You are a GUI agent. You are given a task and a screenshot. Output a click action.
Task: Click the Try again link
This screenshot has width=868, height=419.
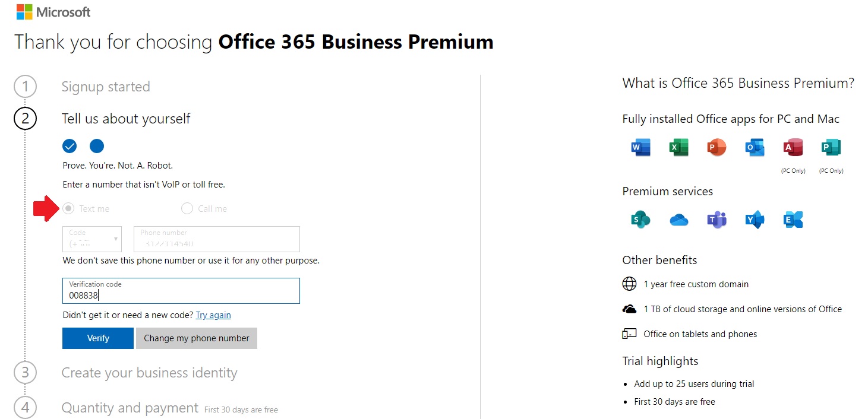[x=213, y=315]
